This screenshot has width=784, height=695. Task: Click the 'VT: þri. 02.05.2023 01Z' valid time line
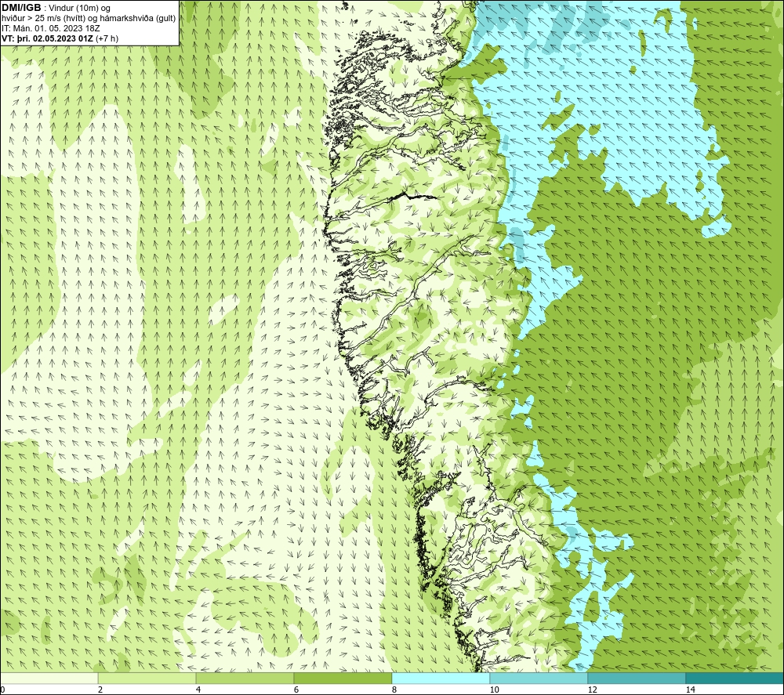click(48, 38)
